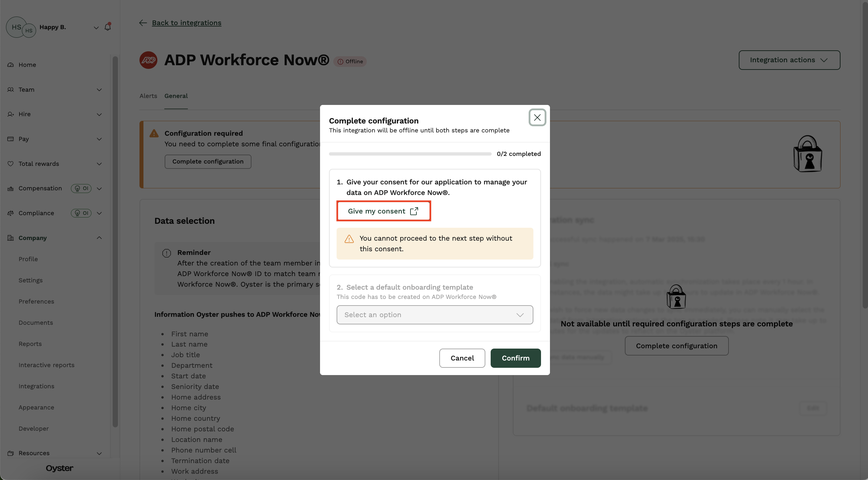The width and height of the screenshot is (868, 480).
Task: Switch to the Alerts tab
Action: [148, 96]
